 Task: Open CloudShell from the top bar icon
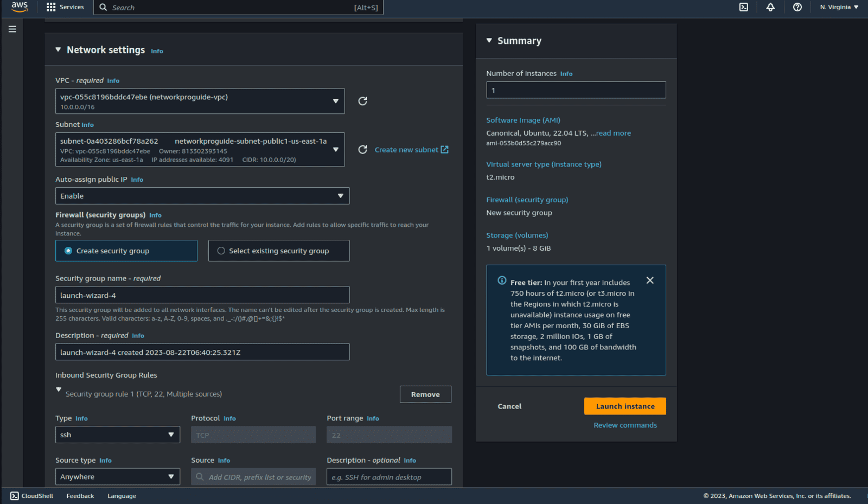click(x=744, y=7)
